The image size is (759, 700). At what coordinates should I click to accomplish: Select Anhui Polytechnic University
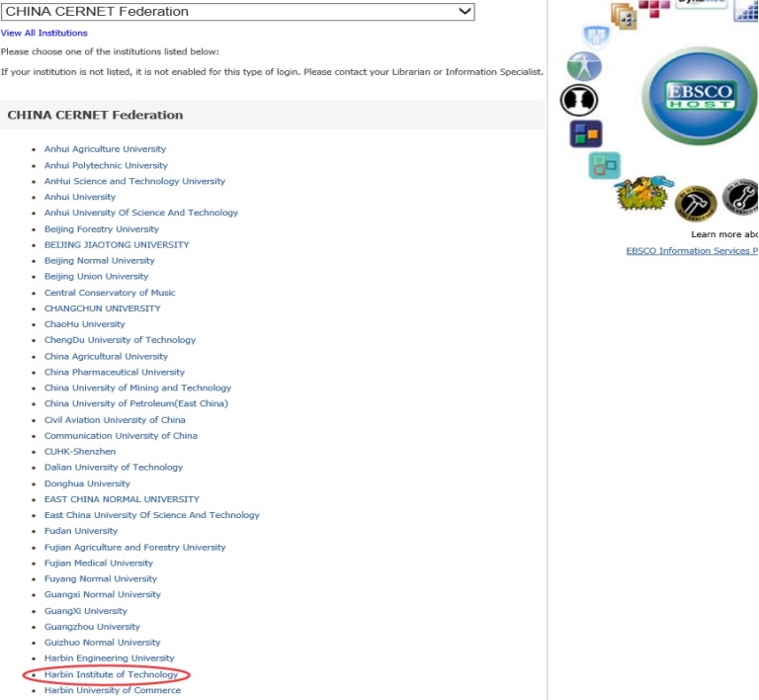pos(106,165)
